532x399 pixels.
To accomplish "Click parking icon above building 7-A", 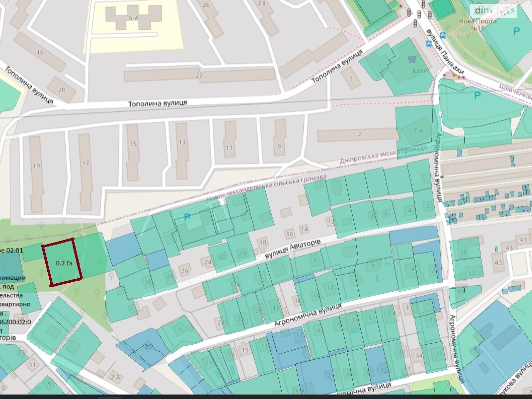I will pyautogui.click(x=478, y=96).
